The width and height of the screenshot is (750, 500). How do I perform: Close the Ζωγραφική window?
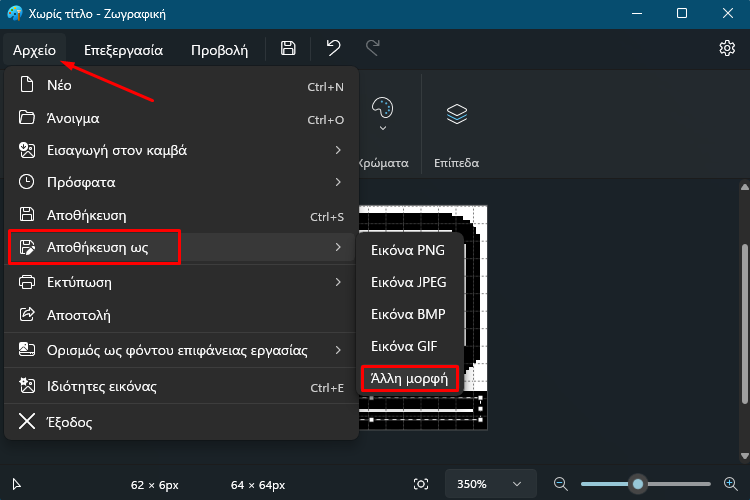[x=728, y=13]
